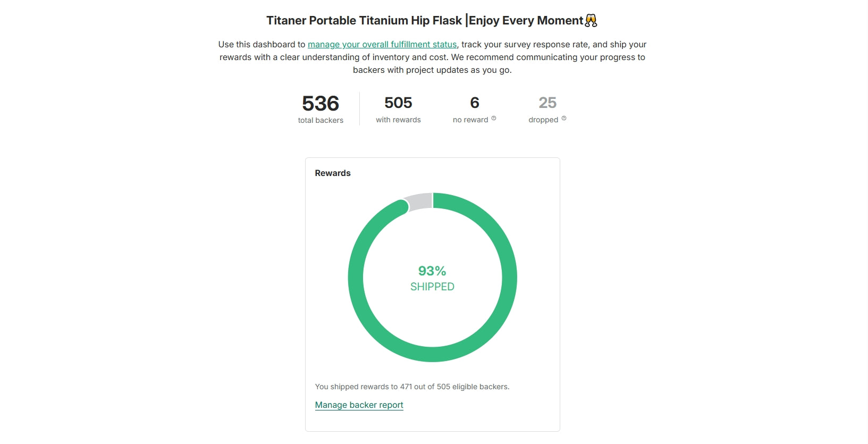The image size is (868, 444).
Task: Click the Rewards card heading
Action: point(333,173)
